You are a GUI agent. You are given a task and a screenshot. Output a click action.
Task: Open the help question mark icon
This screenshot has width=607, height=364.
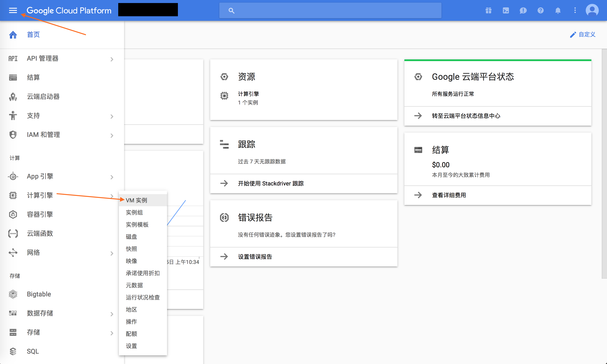point(540,10)
